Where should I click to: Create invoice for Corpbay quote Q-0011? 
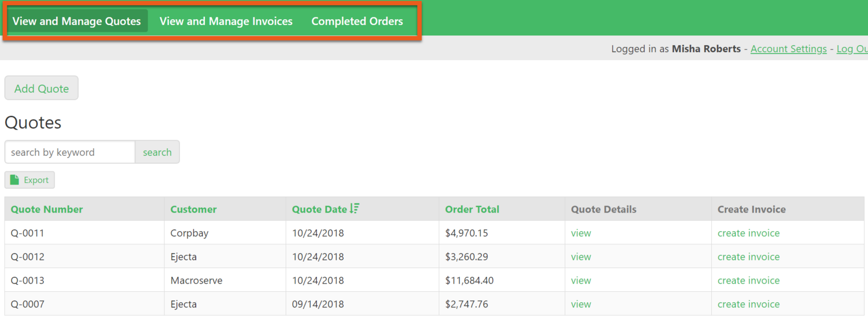coord(748,233)
